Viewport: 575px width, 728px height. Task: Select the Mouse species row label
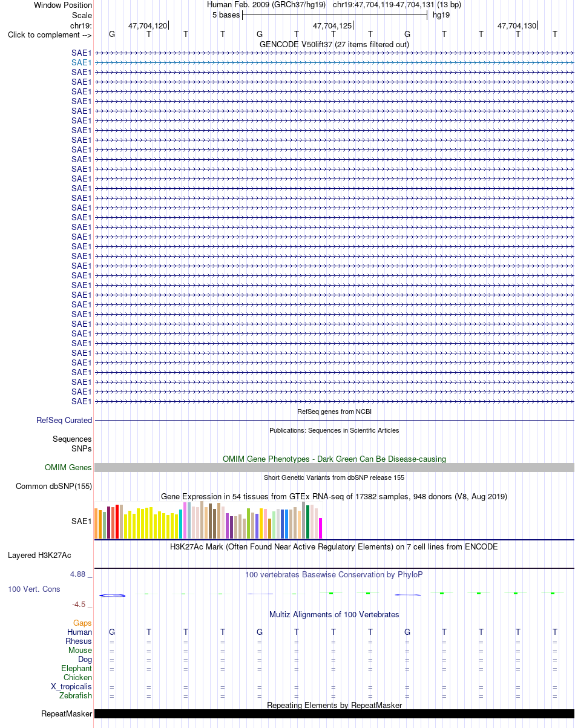tap(80, 650)
